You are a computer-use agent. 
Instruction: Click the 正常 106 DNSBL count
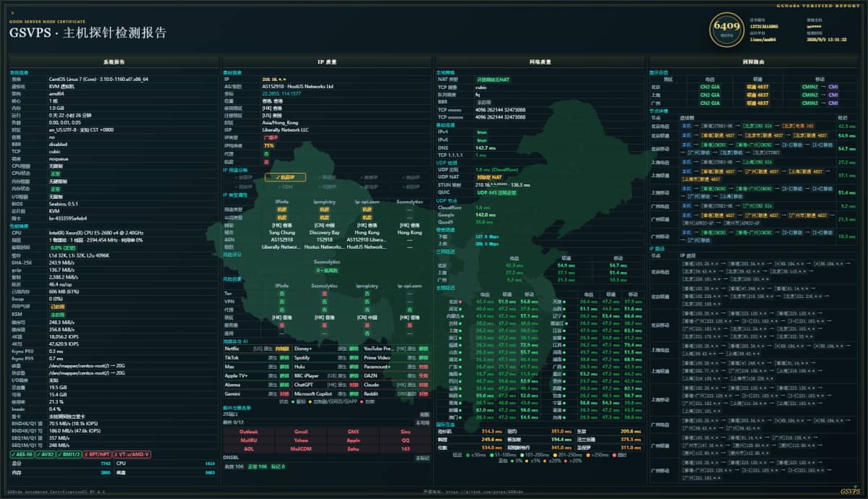pos(258,466)
